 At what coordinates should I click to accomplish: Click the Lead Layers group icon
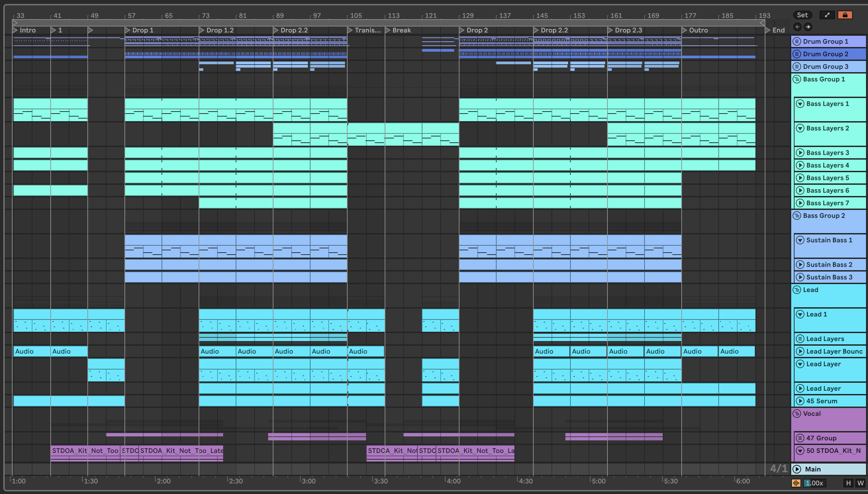pos(800,339)
